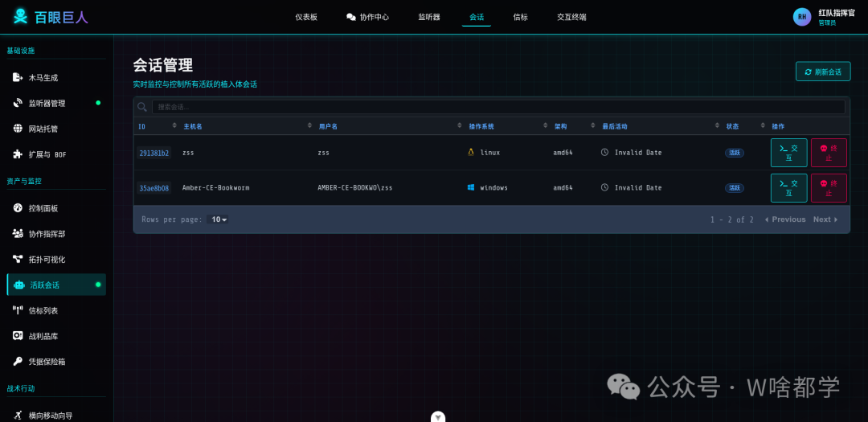This screenshot has height=422, width=868.
Task: Go to 信标 tab
Action: pos(520,17)
